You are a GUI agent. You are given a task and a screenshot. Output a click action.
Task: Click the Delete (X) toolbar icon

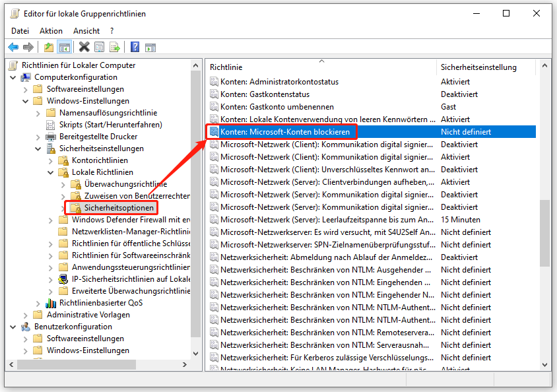coord(82,47)
